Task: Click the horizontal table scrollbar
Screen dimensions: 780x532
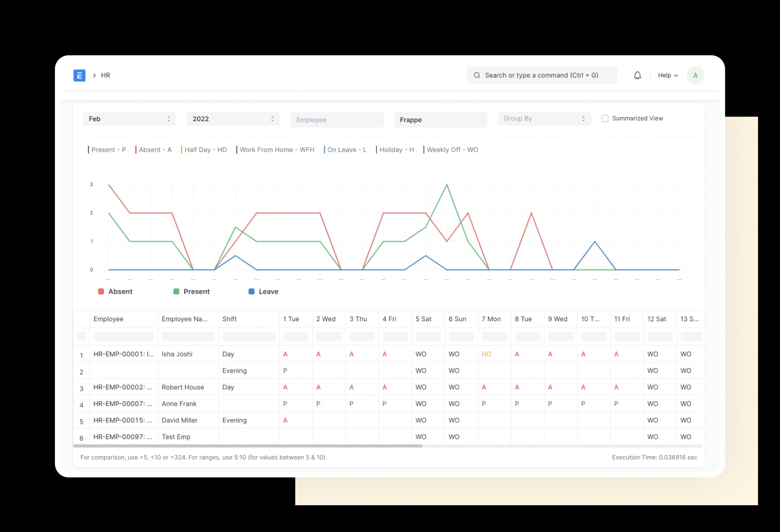Action: pyautogui.click(x=248, y=446)
